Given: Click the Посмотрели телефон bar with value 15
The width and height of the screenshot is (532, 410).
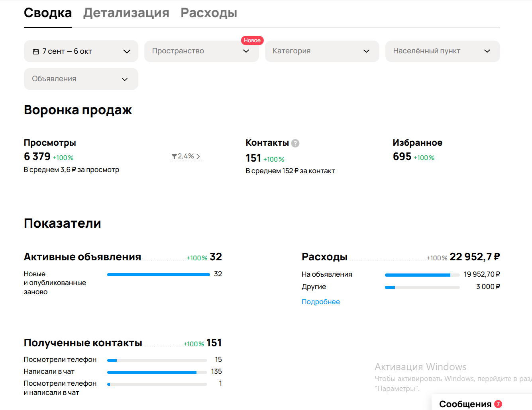Looking at the screenshot, I should (x=157, y=360).
